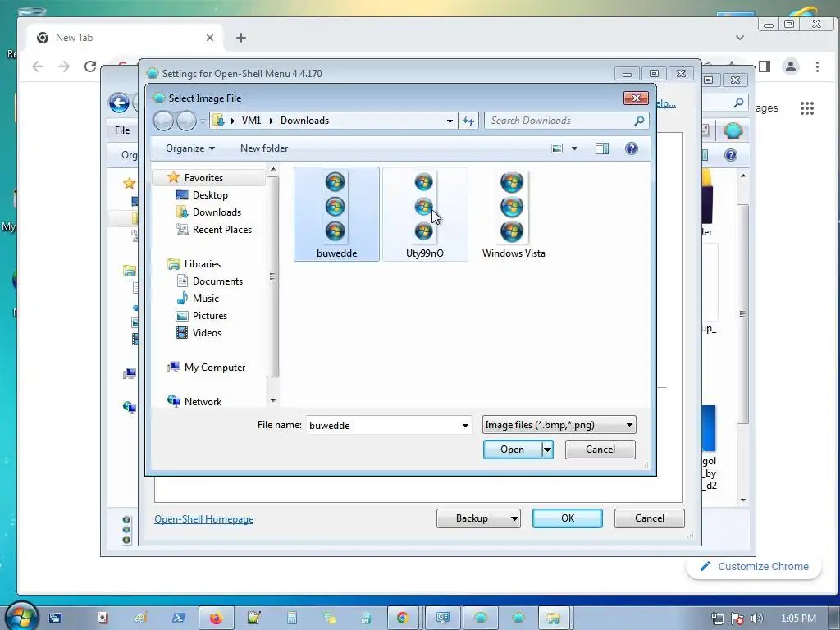
Task: Select Favorites in the navigation pane
Action: point(203,178)
